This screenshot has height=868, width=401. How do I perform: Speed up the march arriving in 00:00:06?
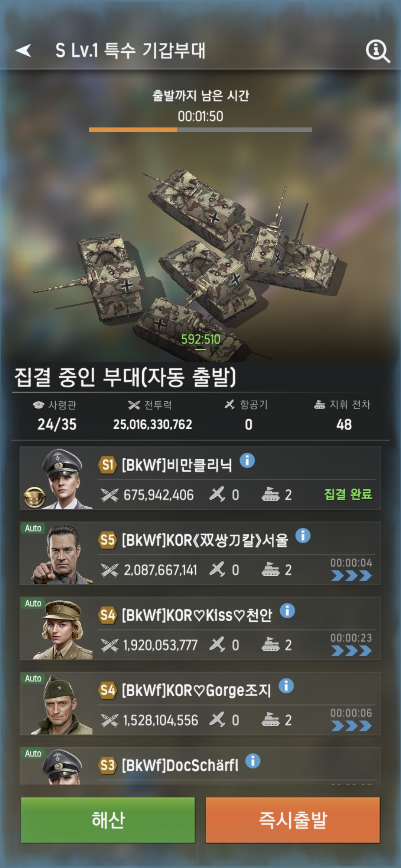click(x=351, y=726)
